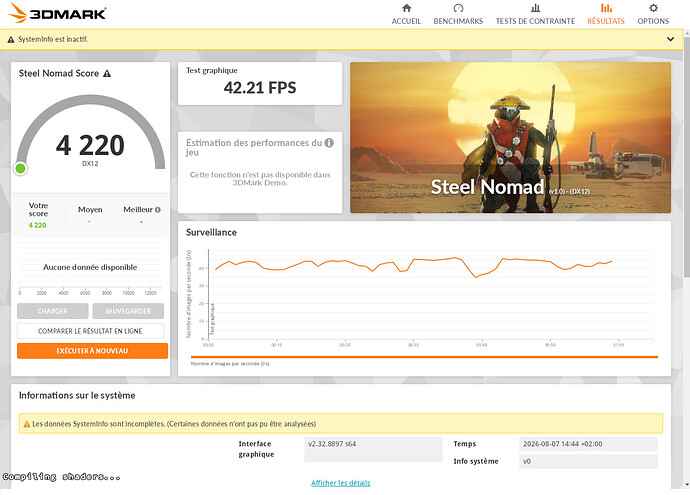Click the Surveillance heading
690x495 pixels.
[x=211, y=232]
